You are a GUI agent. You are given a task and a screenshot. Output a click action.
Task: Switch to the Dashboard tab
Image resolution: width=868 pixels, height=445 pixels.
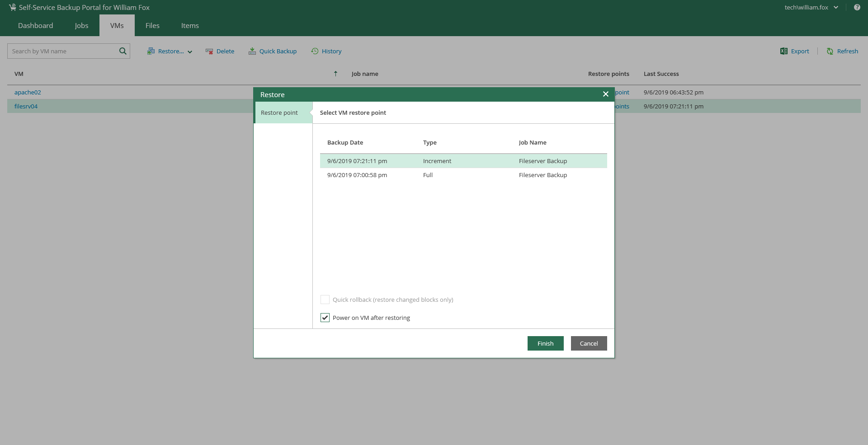(x=36, y=25)
